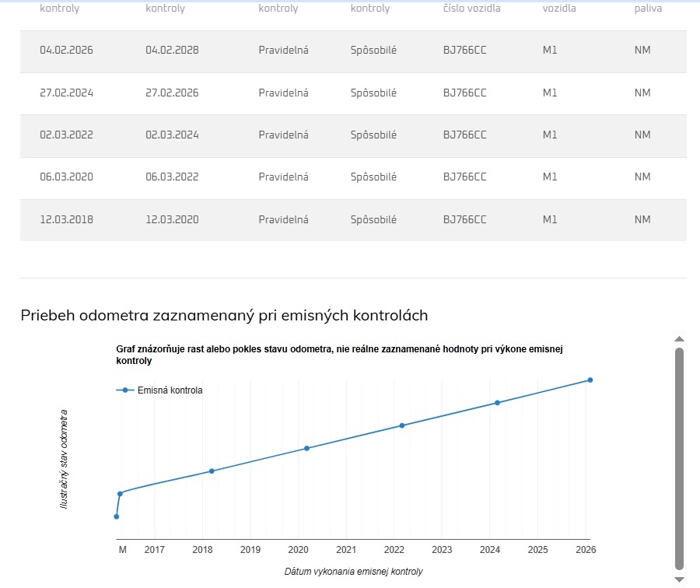Click the scrollbar down arrow beside the chart
The image size is (700, 588).
[679, 579]
